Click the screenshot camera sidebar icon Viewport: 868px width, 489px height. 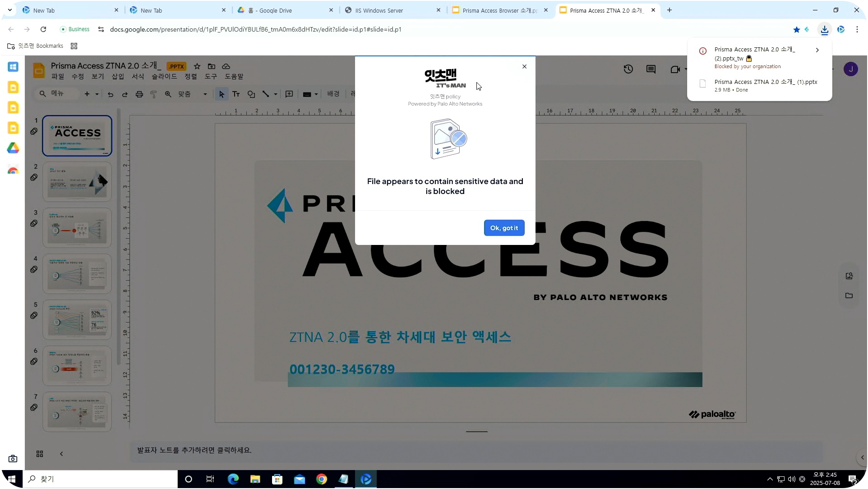point(13,459)
